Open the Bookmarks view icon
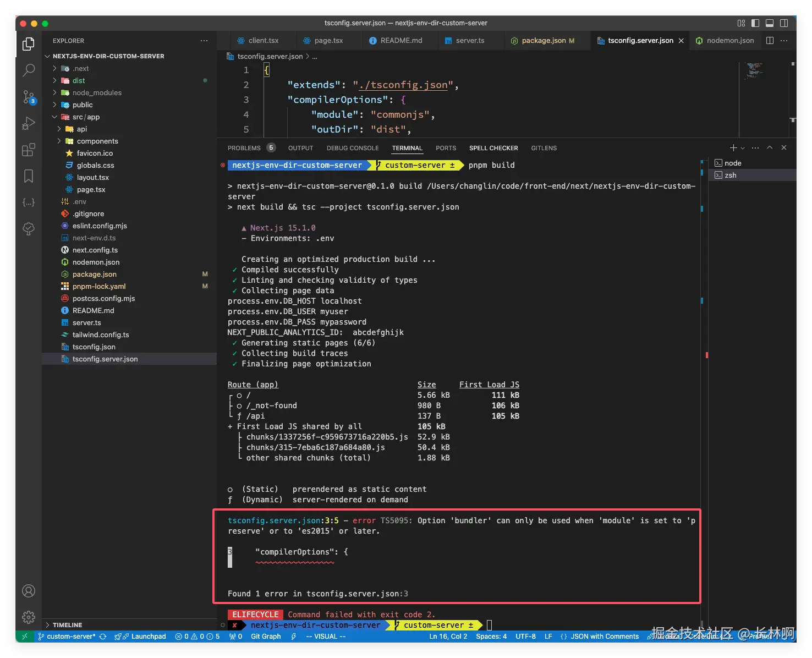812x658 pixels. 29,176
